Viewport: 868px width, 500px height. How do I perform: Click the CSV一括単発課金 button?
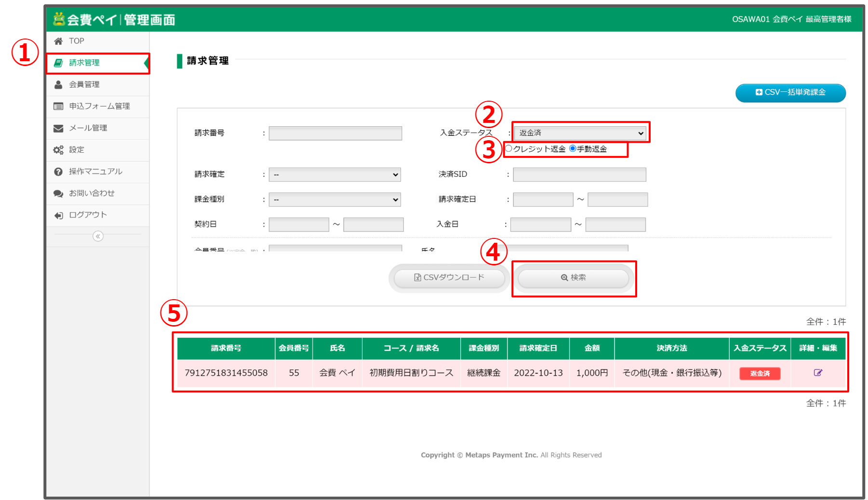tap(790, 92)
